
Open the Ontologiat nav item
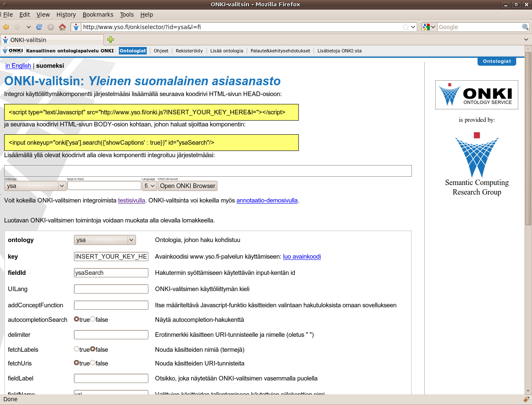133,51
